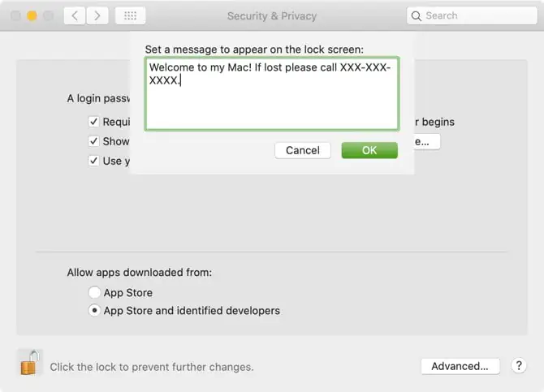The height and width of the screenshot is (392, 544).
Task: Click the padlock icon to prevent changes
Action: pyautogui.click(x=29, y=362)
